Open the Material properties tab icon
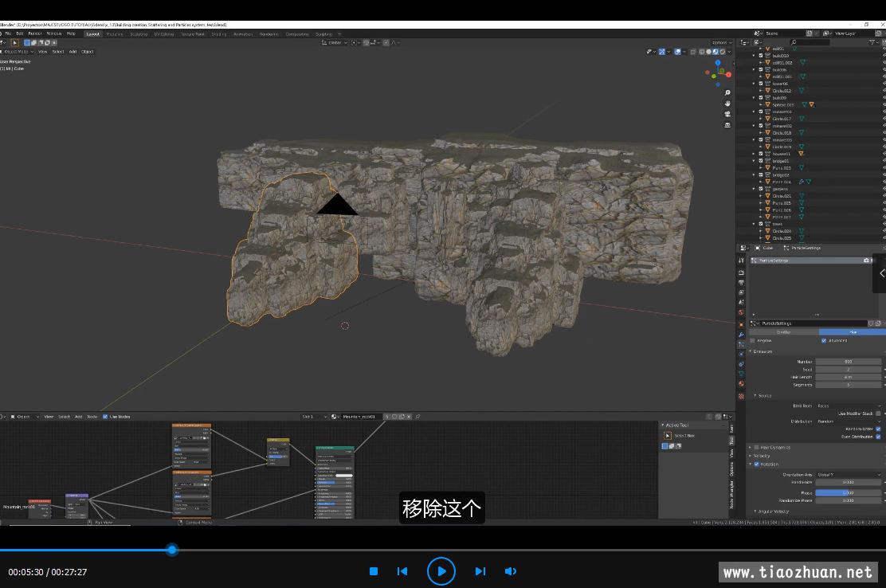 point(741,384)
